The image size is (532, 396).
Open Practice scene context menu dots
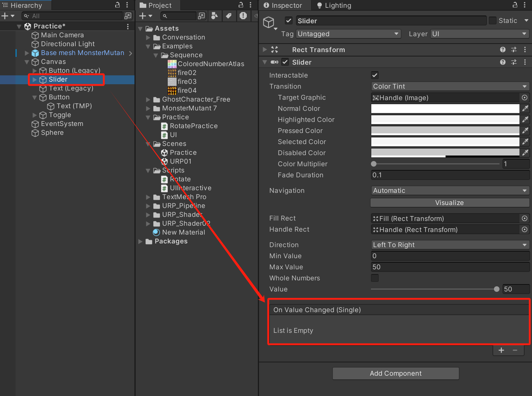(128, 26)
